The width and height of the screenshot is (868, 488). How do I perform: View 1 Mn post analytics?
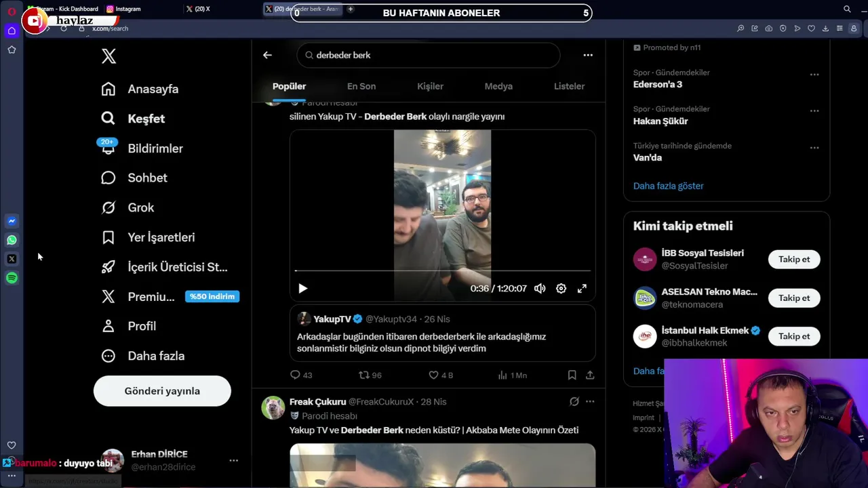pos(512,375)
